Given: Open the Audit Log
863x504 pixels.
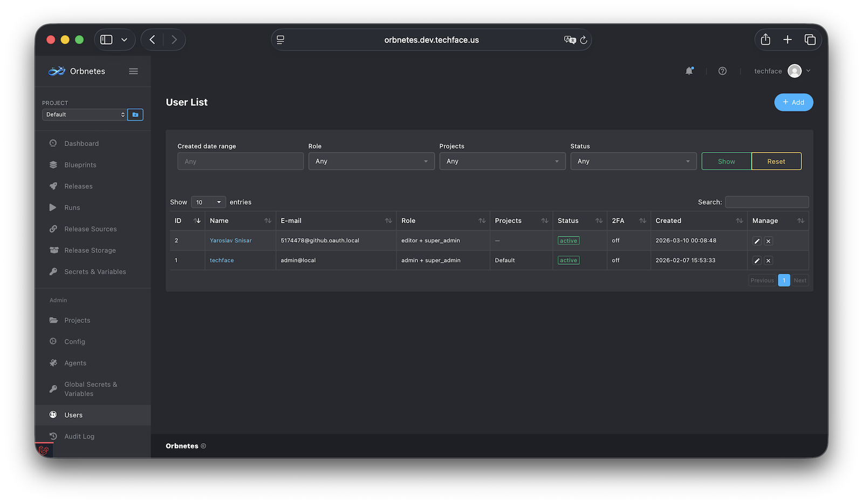Looking at the screenshot, I should pyautogui.click(x=79, y=436).
